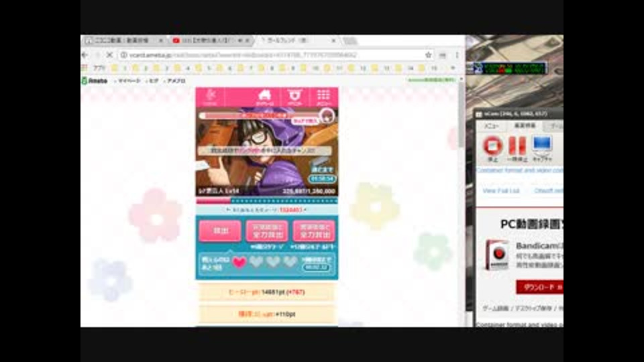The width and height of the screenshot is (644, 362).
Task: Close the Niconico video browser tab
Action: pyautogui.click(x=161, y=40)
